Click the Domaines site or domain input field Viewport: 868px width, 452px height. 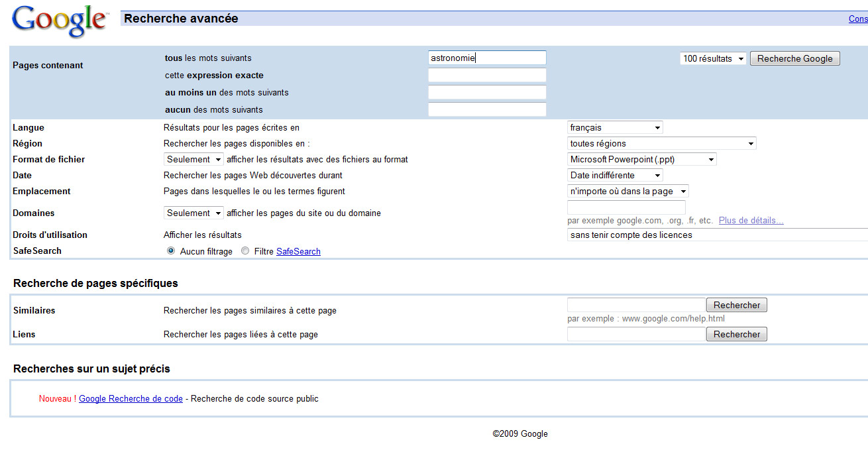click(x=626, y=207)
